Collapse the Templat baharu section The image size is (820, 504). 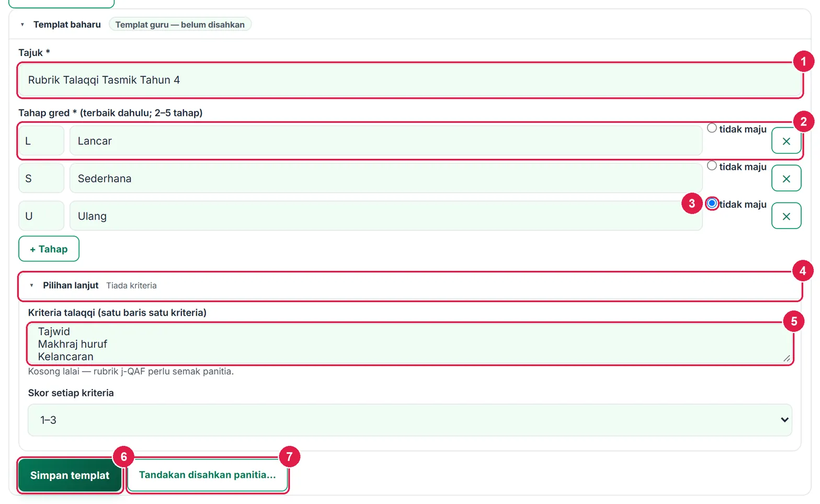coord(22,25)
